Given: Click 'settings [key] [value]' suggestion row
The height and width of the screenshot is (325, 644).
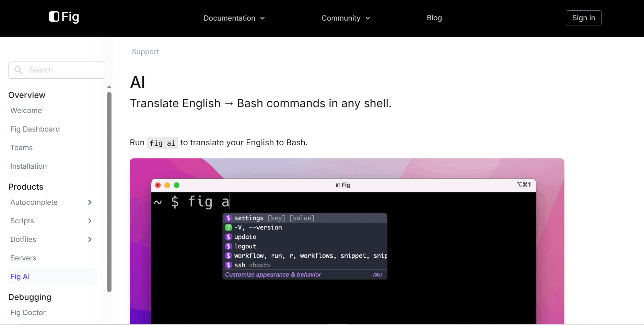Looking at the screenshot, I should [305, 218].
